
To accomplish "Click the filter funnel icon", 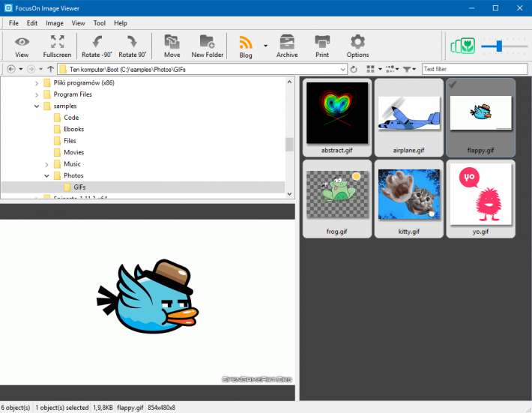I will coord(407,69).
